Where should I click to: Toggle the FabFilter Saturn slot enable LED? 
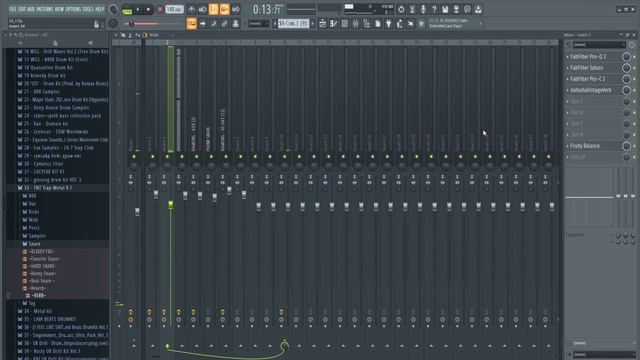(x=634, y=68)
